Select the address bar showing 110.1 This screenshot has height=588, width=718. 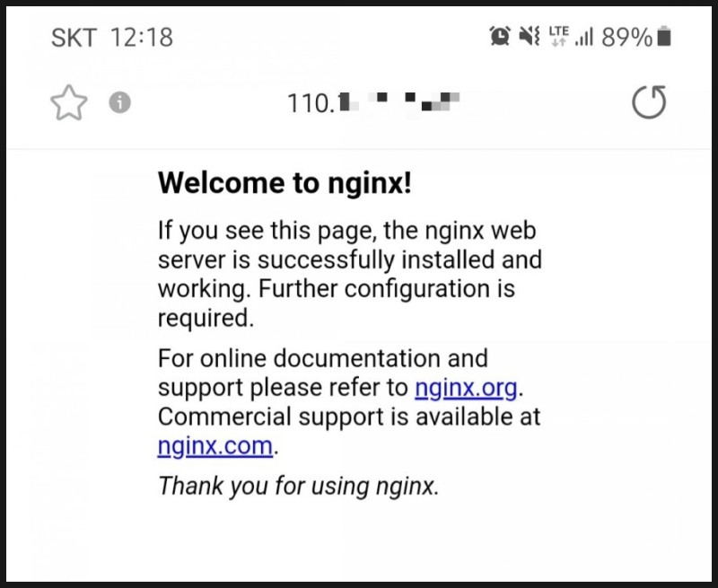pyautogui.click(x=373, y=102)
